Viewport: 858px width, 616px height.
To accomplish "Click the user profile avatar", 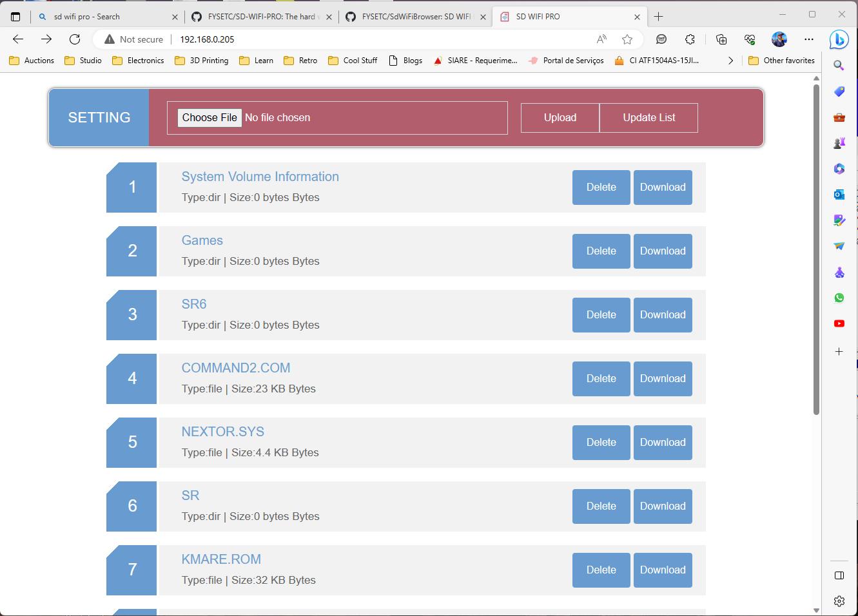I will click(x=779, y=39).
